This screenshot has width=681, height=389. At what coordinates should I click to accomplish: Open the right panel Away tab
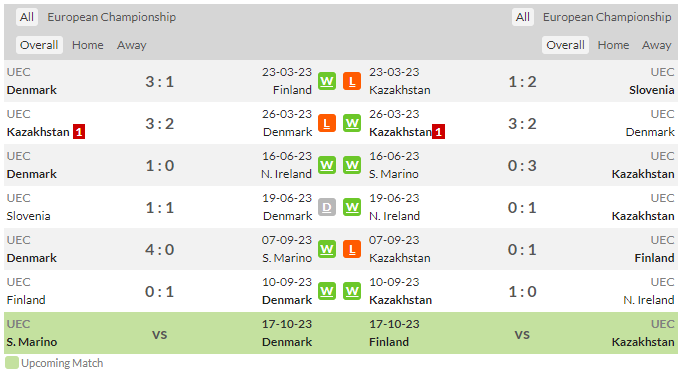pos(657,45)
